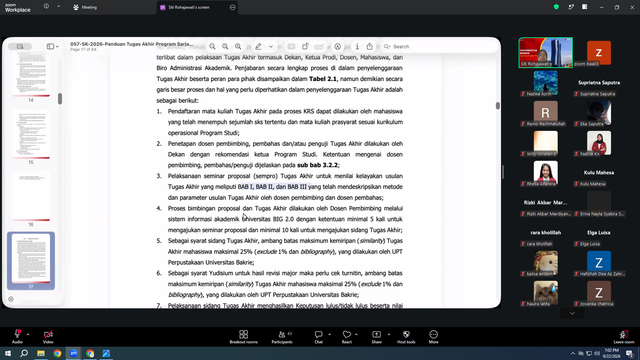Click the PDF share icon
The image size is (640, 360).
369,47
